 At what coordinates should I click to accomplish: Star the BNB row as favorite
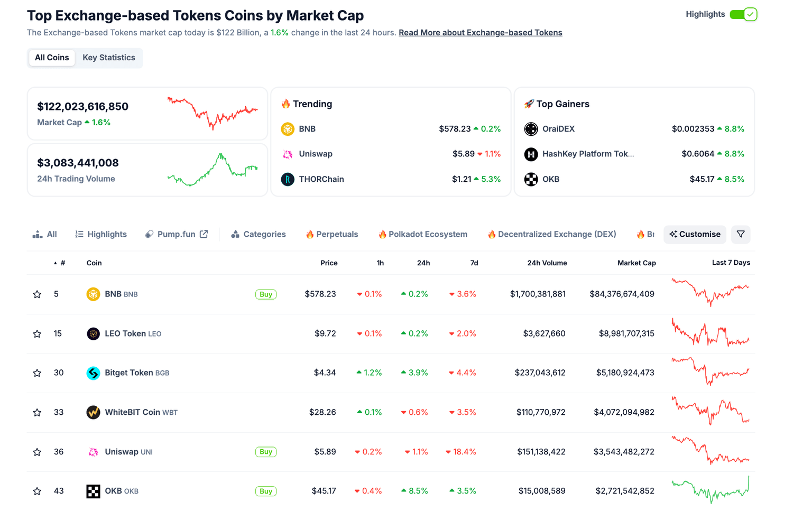(x=37, y=294)
